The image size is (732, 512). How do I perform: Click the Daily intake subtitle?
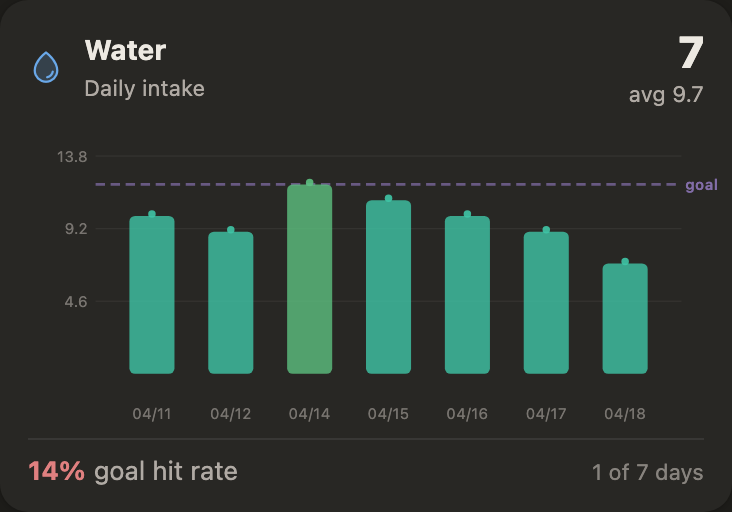pyautogui.click(x=144, y=88)
